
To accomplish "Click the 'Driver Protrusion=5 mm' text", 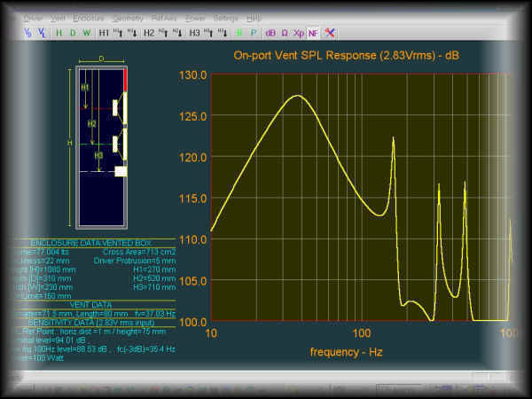I will pyautogui.click(x=135, y=261).
